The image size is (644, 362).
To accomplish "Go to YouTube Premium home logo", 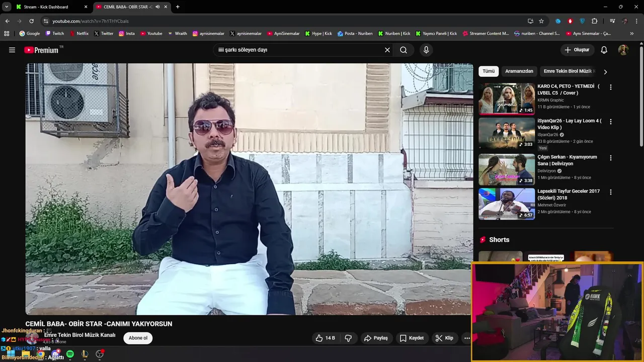I will [x=41, y=50].
